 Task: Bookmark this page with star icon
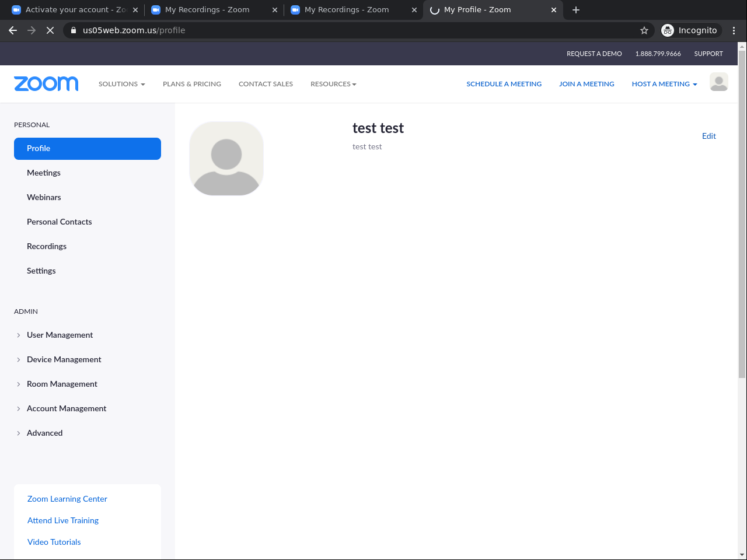(644, 30)
